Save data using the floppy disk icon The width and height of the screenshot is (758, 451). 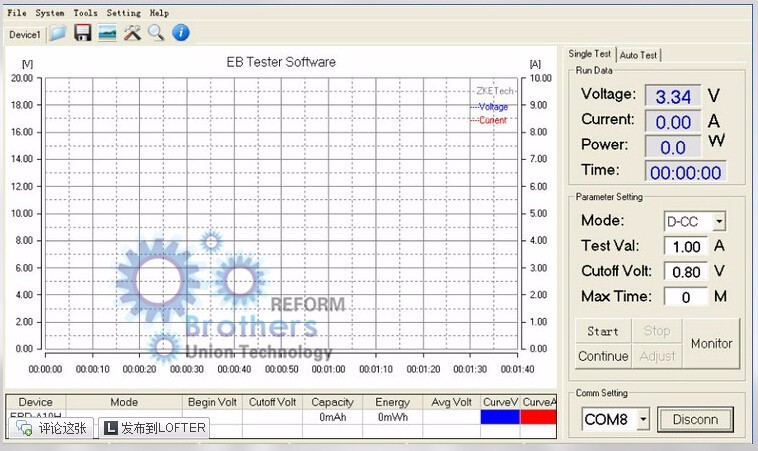click(x=83, y=33)
